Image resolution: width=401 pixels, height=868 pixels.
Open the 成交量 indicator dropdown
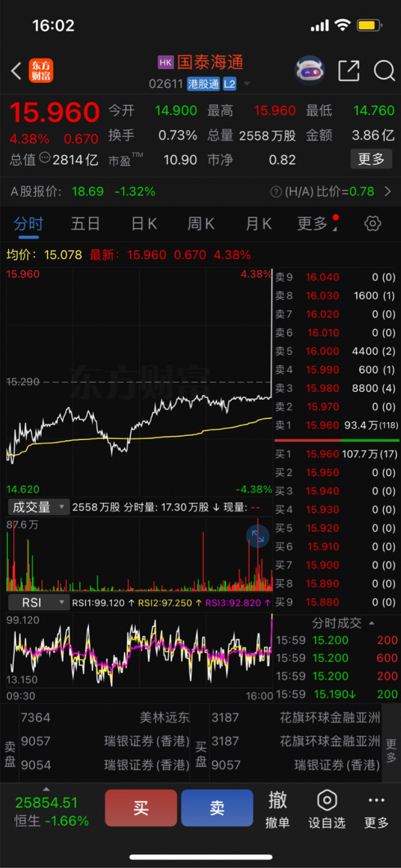click(39, 507)
